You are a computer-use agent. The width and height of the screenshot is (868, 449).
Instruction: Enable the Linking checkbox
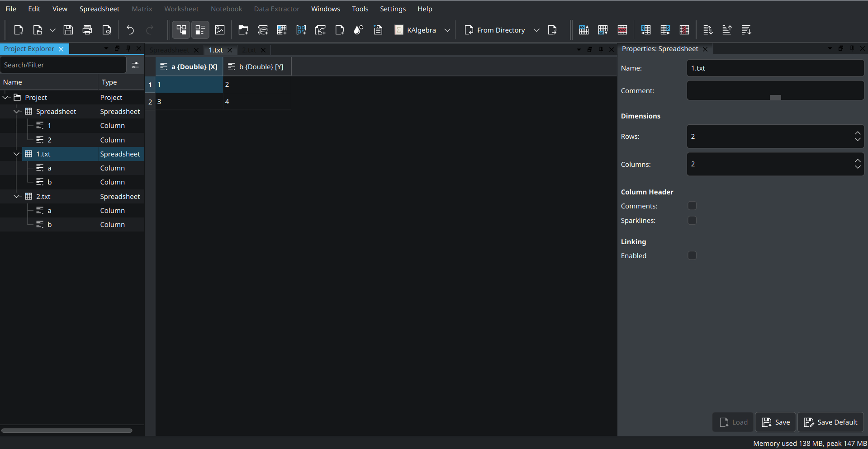(692, 256)
